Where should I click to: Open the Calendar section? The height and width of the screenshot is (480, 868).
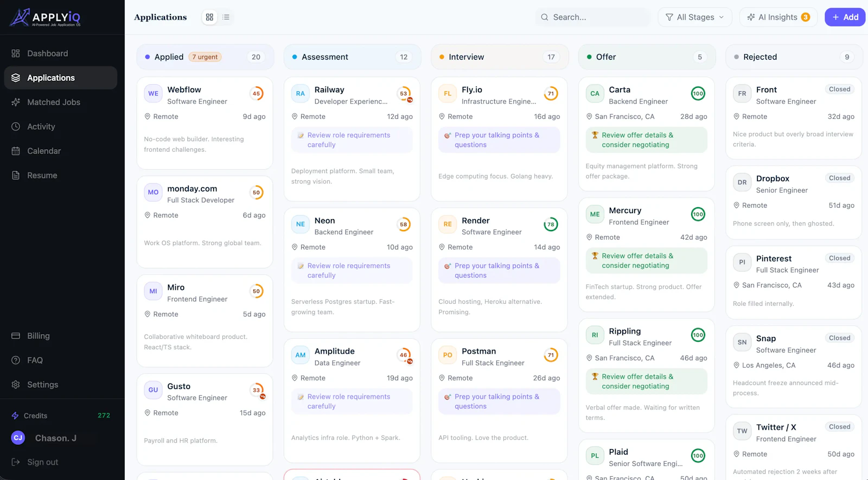(61, 151)
